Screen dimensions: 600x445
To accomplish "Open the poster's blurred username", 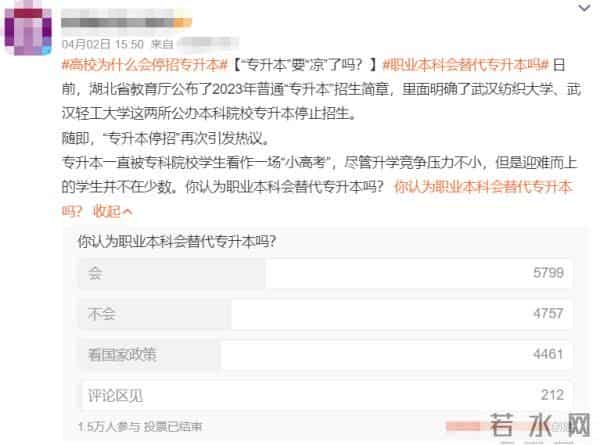I will pyautogui.click(x=126, y=21).
